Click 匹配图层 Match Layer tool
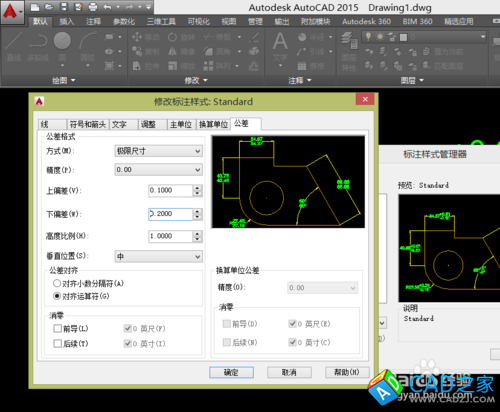Viewport: 500px width, 412px height. point(443,66)
